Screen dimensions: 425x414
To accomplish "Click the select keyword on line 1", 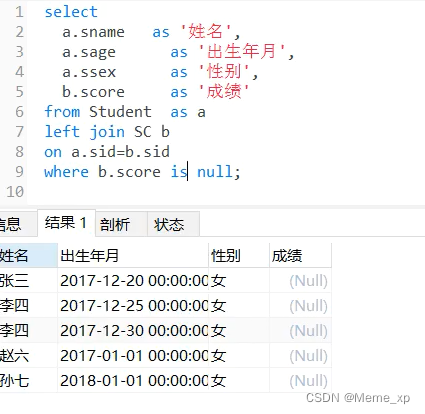I will point(71,12).
